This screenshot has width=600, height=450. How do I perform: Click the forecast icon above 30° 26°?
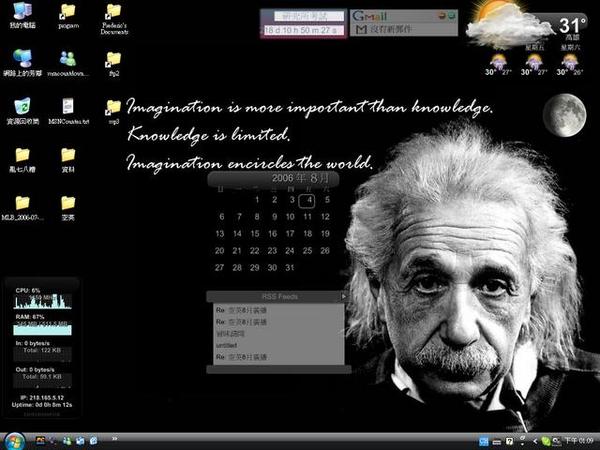570,61
